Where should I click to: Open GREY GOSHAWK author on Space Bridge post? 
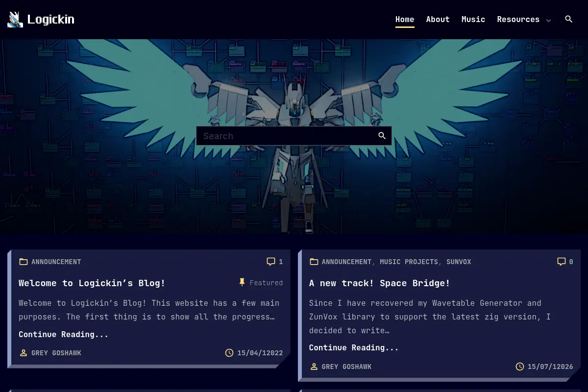tap(346, 367)
